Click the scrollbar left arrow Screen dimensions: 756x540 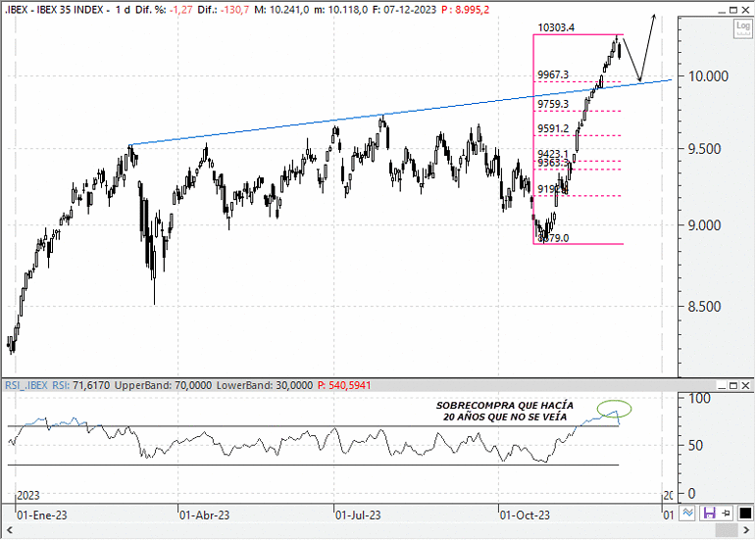click(9, 530)
